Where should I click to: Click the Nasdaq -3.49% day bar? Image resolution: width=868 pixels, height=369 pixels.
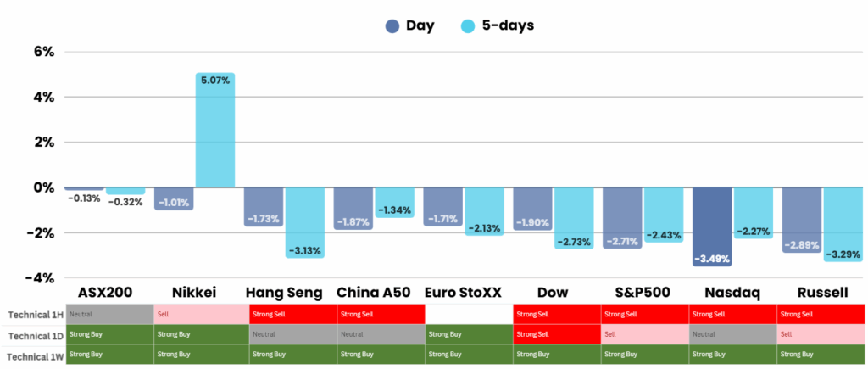(x=711, y=226)
